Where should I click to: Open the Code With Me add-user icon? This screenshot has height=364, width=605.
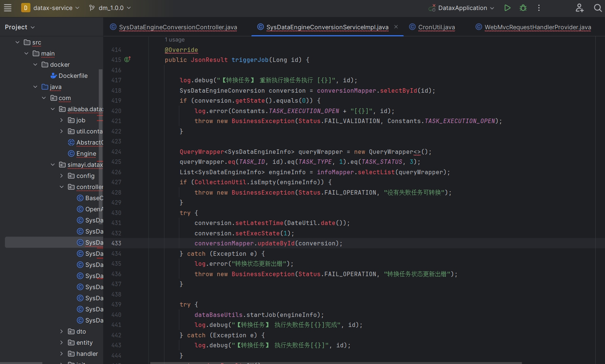[x=580, y=8]
